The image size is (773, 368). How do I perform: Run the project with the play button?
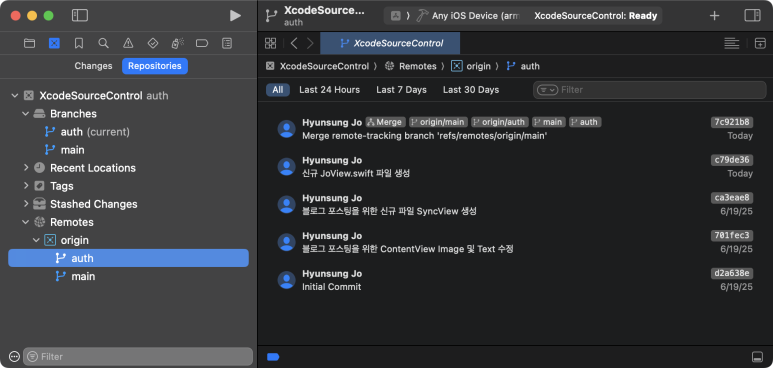pos(236,15)
